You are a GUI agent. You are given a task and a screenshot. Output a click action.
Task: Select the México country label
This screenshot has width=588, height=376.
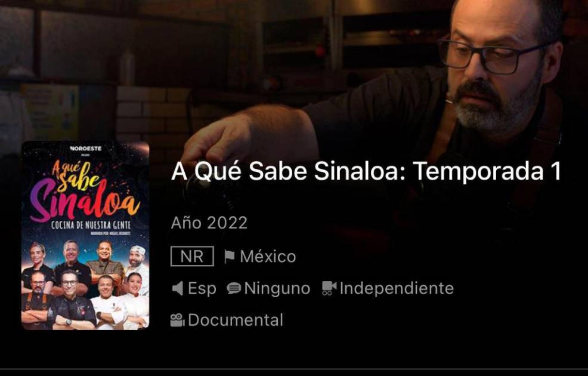coord(268,257)
